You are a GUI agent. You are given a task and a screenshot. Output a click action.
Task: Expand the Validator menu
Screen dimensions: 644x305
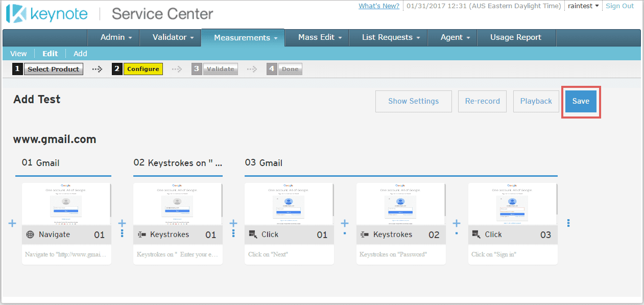coord(173,37)
